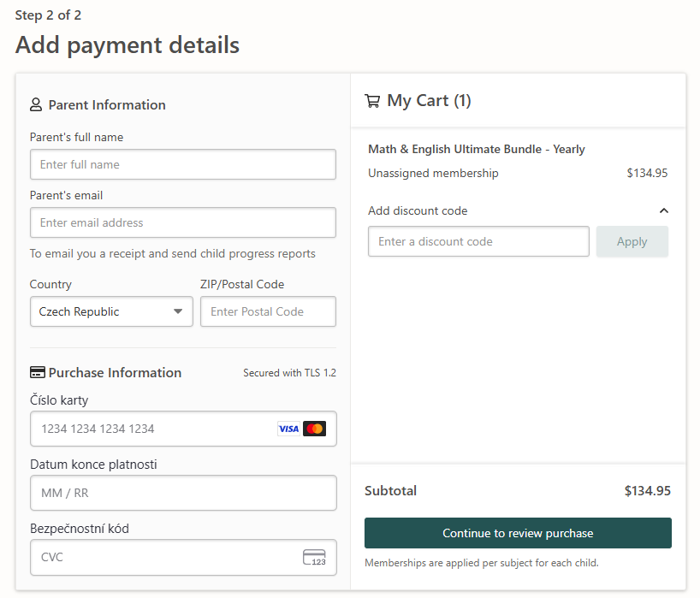Continue to review purchase

tap(518, 533)
